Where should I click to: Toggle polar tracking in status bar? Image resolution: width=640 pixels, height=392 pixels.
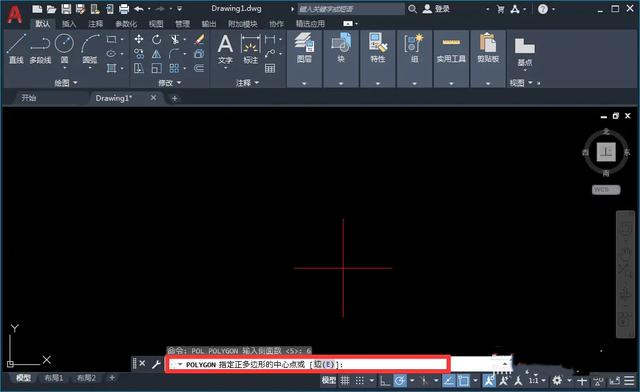400,381
